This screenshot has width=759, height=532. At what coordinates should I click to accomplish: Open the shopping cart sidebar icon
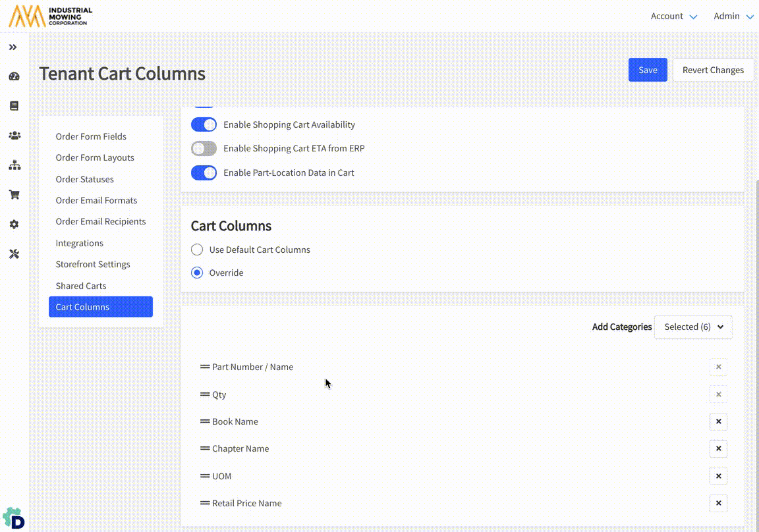click(14, 195)
